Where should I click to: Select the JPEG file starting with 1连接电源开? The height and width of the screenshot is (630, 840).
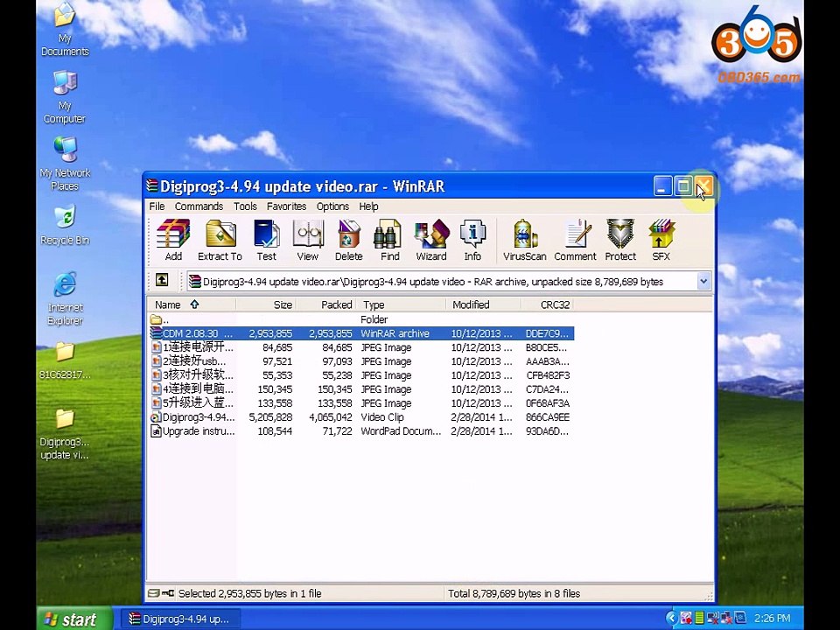click(x=361, y=347)
